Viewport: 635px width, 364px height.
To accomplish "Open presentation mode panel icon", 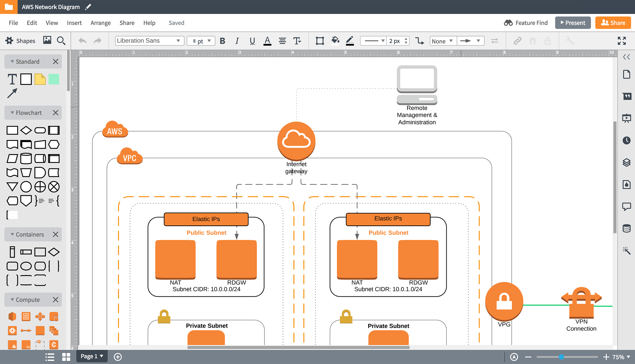I will point(627,118).
